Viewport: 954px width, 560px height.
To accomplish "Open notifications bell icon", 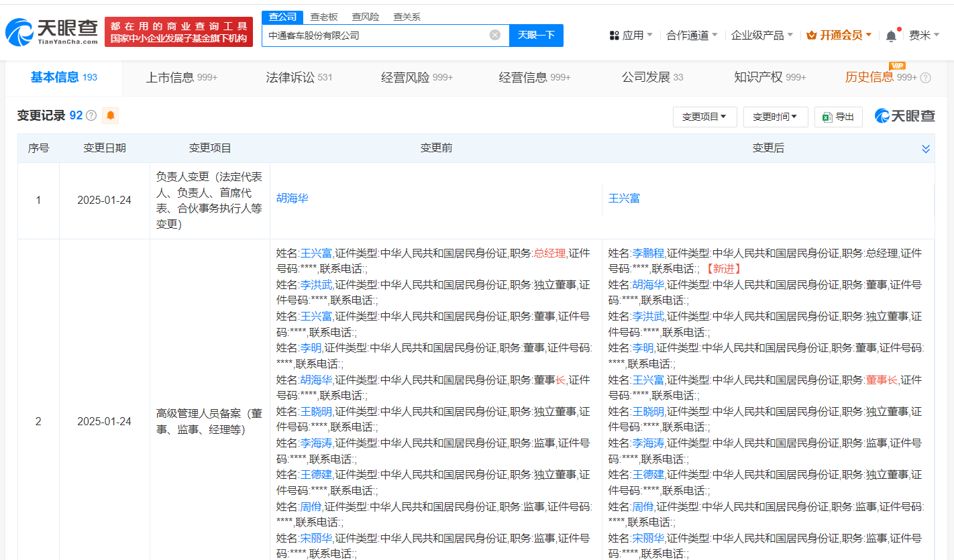I will [890, 36].
